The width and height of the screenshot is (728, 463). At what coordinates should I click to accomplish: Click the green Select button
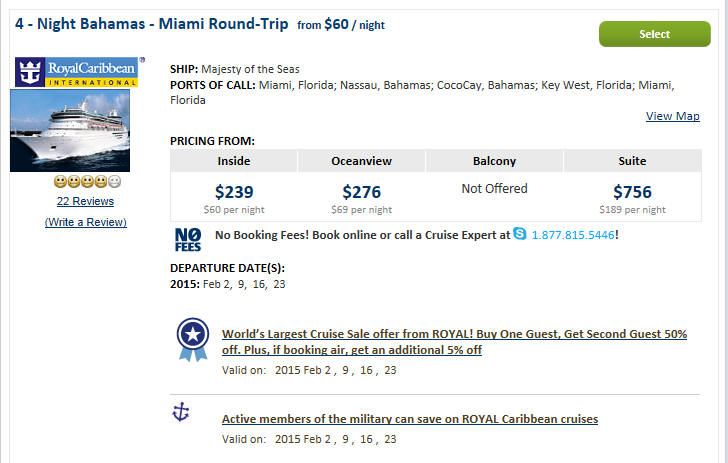[655, 34]
